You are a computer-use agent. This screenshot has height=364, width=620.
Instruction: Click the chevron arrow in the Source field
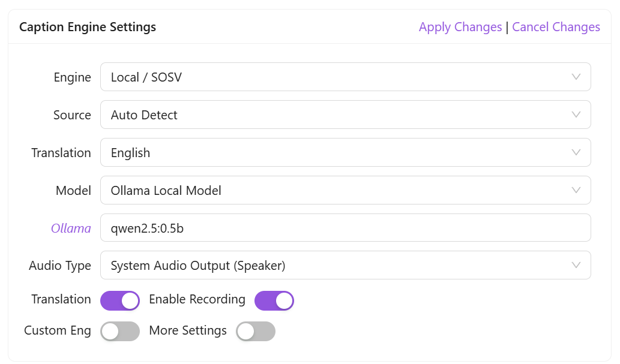576,115
